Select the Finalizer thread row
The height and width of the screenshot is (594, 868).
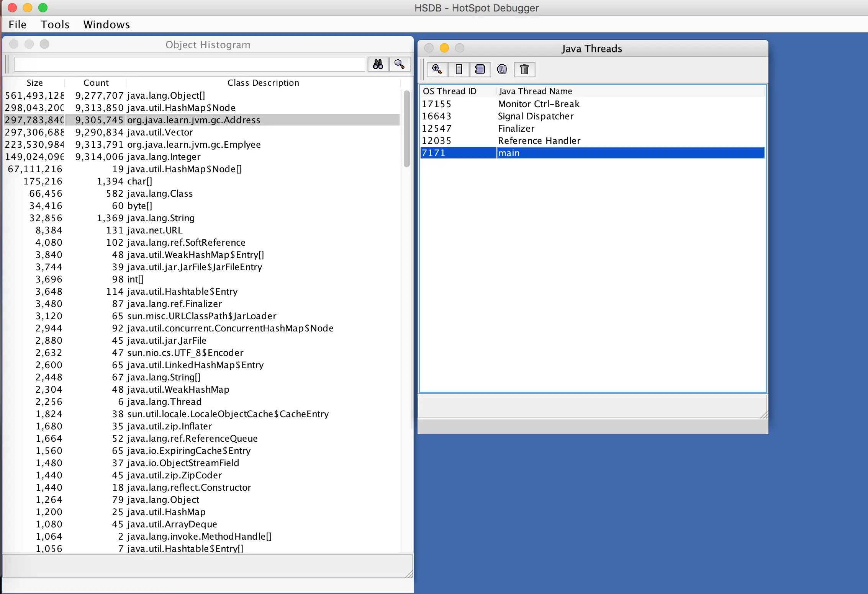pyautogui.click(x=516, y=129)
